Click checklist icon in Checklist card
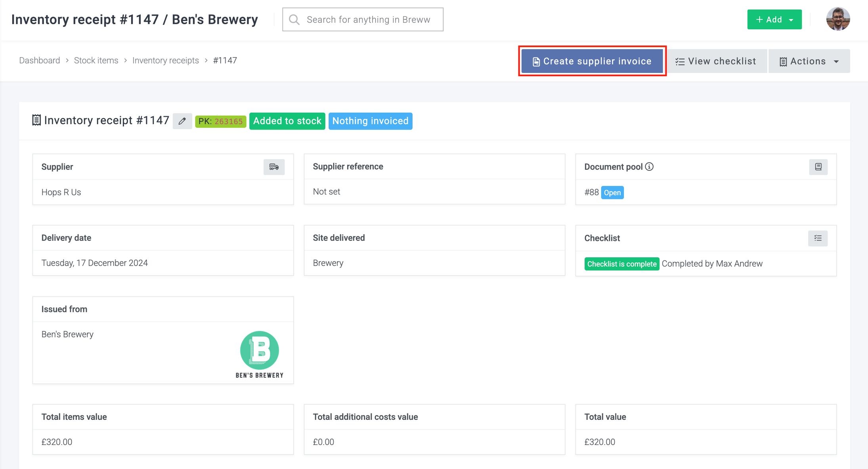Viewport: 868px width, 469px height. pyautogui.click(x=818, y=238)
